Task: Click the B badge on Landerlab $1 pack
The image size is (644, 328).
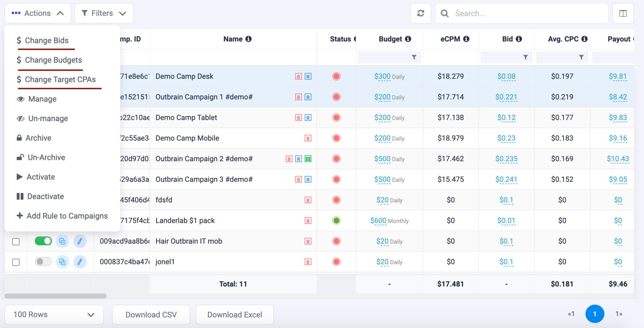Action: 308,221
